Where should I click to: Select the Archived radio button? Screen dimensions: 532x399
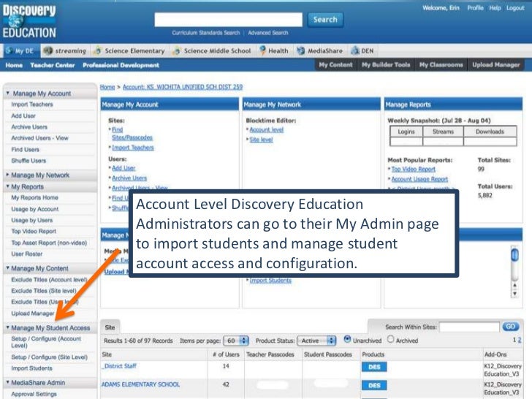coord(390,339)
